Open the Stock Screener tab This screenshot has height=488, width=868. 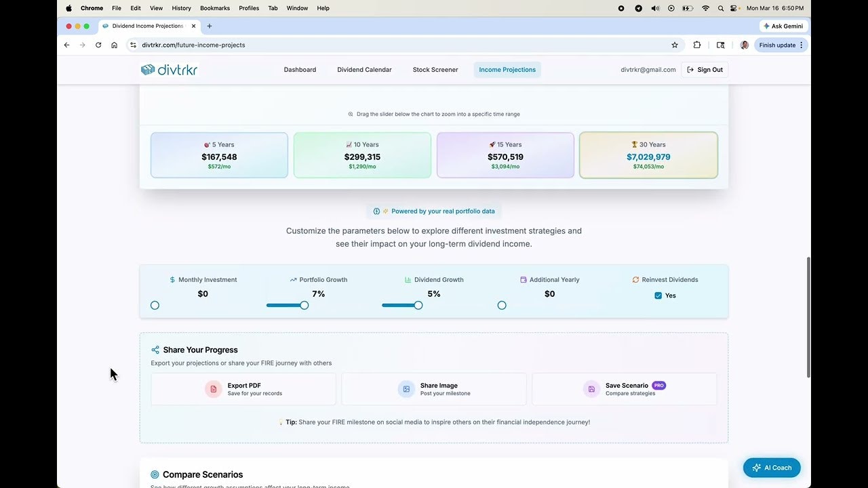pos(435,70)
